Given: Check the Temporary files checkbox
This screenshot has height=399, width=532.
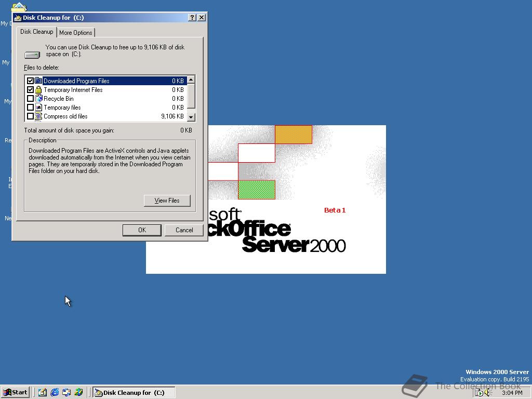Looking at the screenshot, I should 30,107.
